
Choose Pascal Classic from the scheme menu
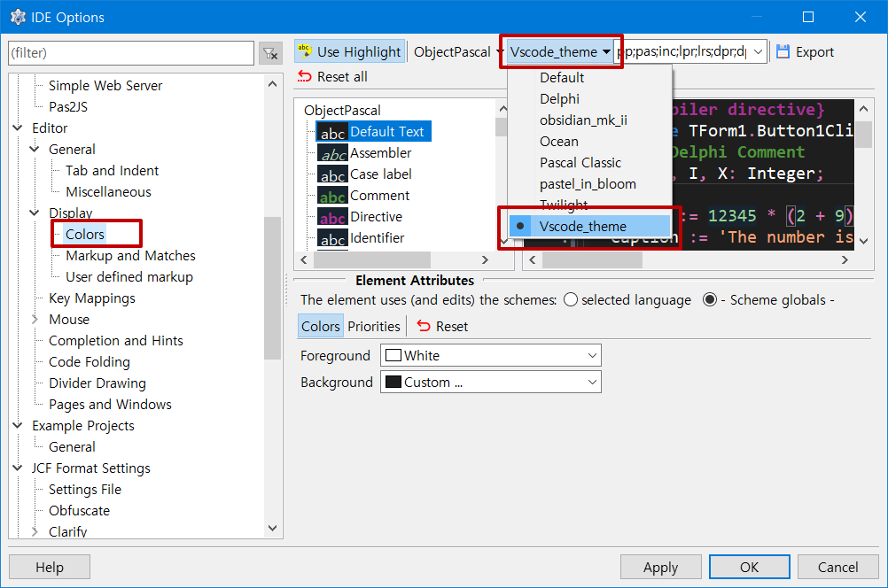(x=589, y=162)
